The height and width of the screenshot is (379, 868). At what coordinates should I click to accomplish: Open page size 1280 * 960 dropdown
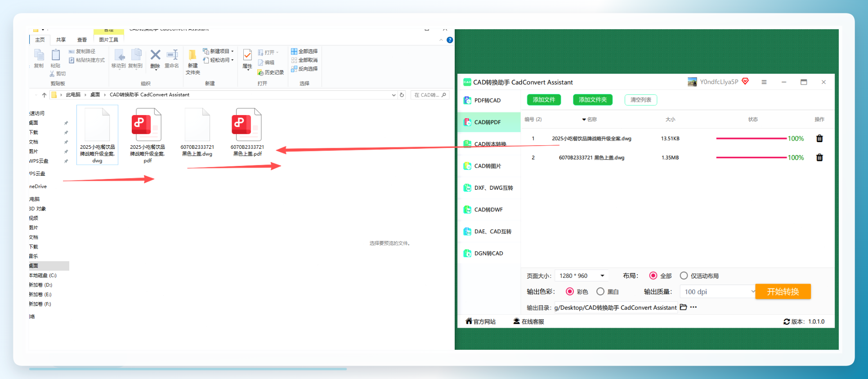click(x=582, y=276)
